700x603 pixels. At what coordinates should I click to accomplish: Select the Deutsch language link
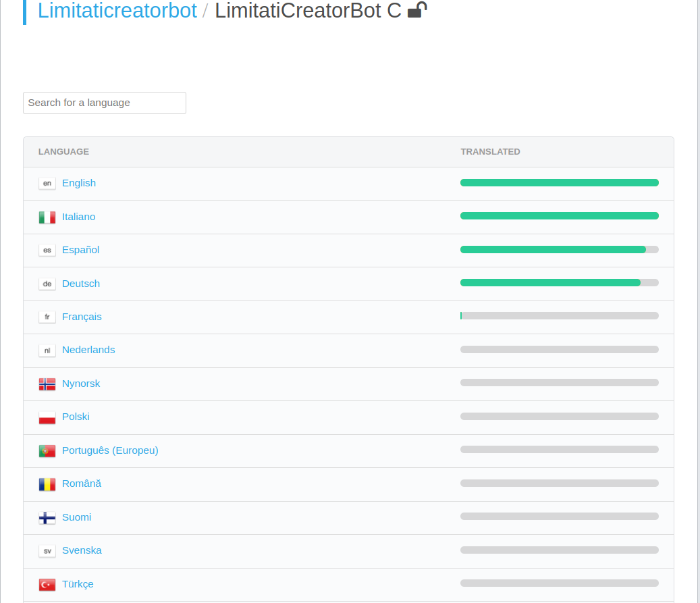pos(81,284)
